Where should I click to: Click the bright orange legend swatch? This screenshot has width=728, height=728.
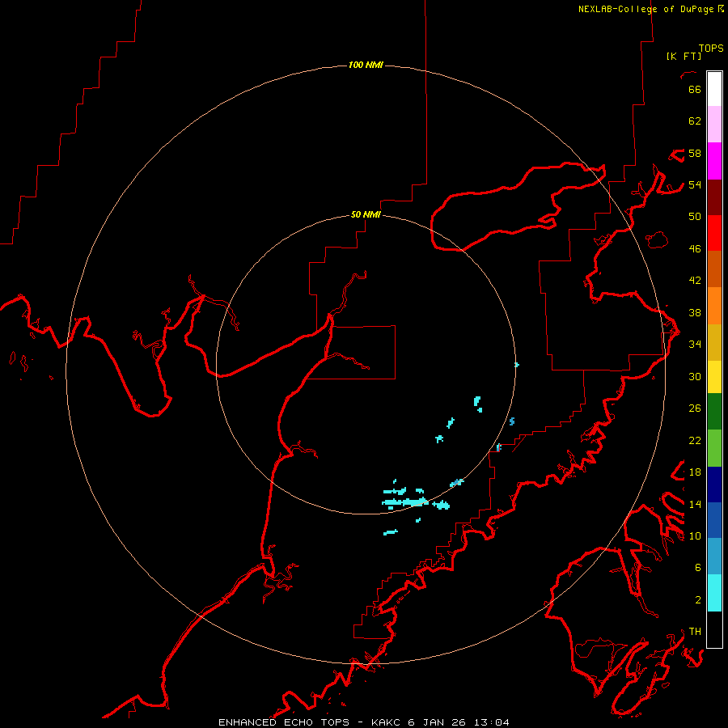[714, 306]
